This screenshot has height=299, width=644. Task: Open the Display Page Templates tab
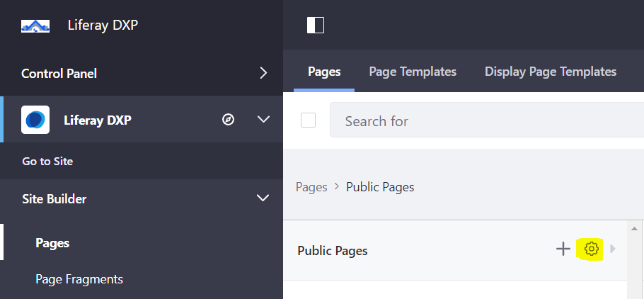550,72
